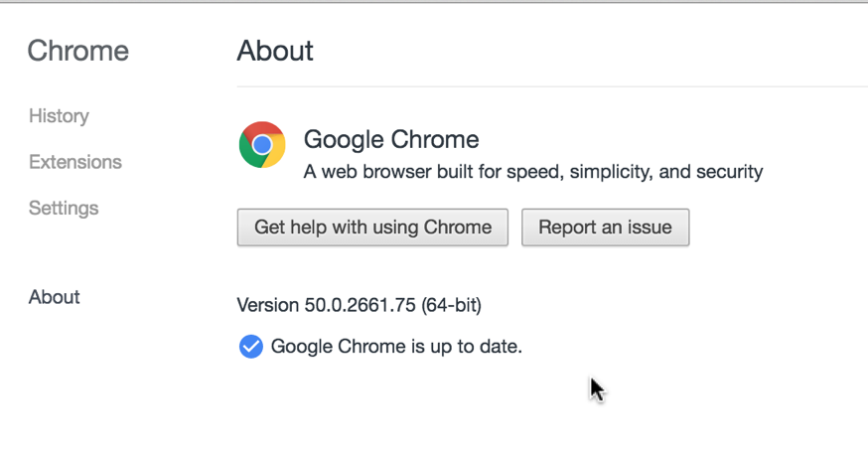Open Settings from the sidebar
Screen dimensions: 868x453
click(x=64, y=208)
